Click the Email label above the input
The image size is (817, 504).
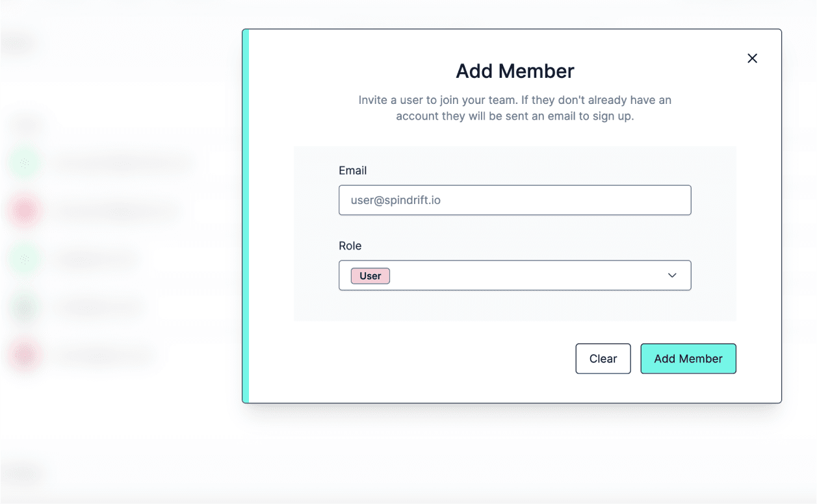point(352,170)
